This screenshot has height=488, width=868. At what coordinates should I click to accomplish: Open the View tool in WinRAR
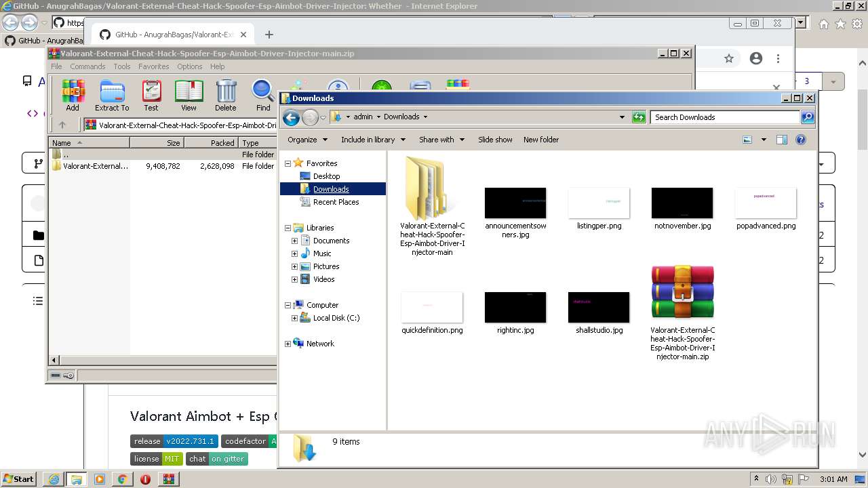pos(189,96)
